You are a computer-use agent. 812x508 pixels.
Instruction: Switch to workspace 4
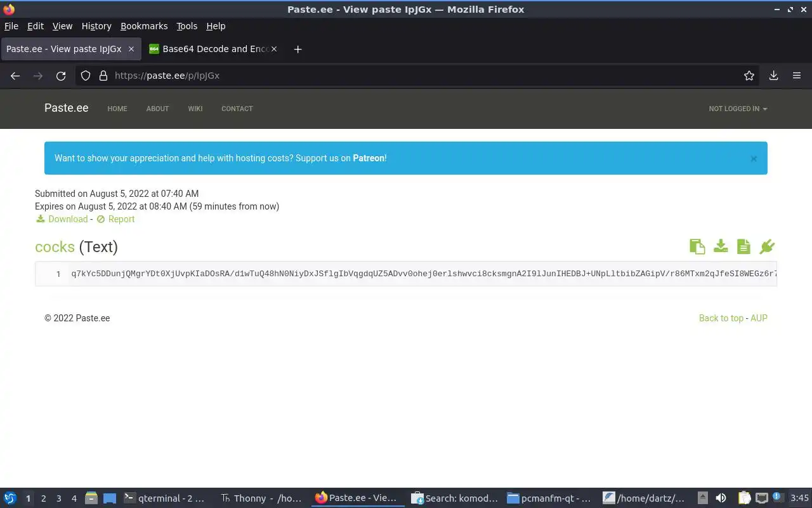click(x=74, y=498)
